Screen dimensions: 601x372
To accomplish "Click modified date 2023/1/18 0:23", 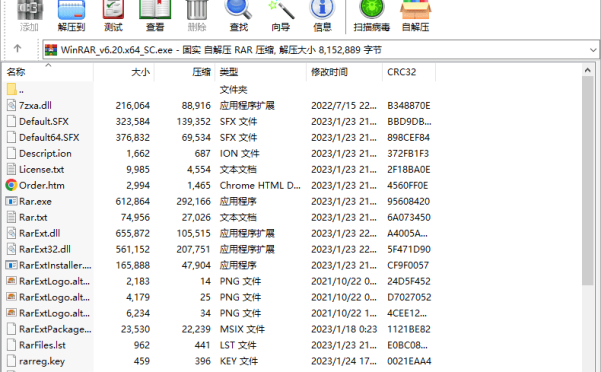I will point(344,329).
